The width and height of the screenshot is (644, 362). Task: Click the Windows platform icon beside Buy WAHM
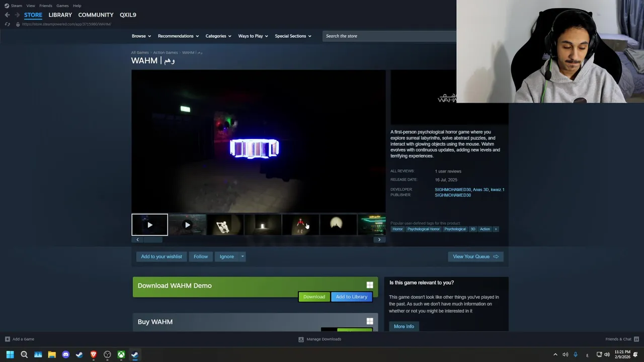[x=370, y=321]
